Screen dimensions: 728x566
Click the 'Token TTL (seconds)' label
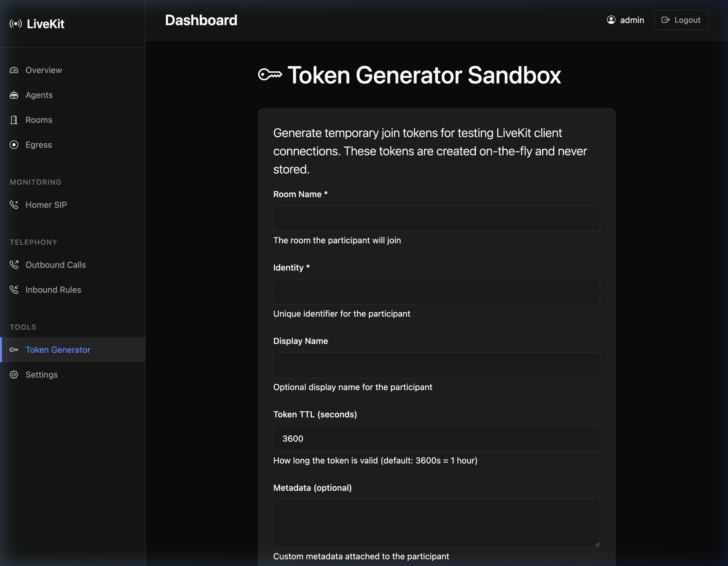[x=315, y=414]
